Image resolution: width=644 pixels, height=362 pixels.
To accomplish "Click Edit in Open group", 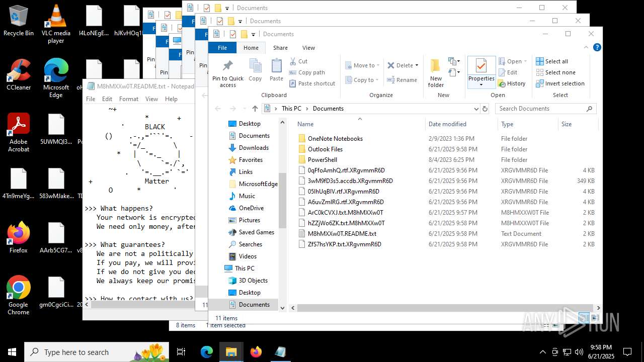I will pos(508,72).
